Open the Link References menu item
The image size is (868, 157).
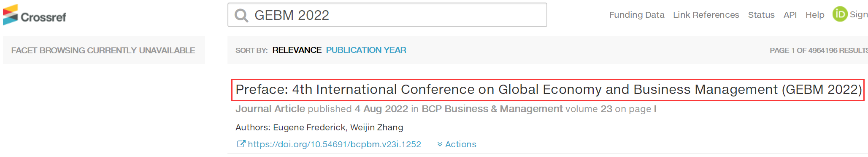point(706,15)
